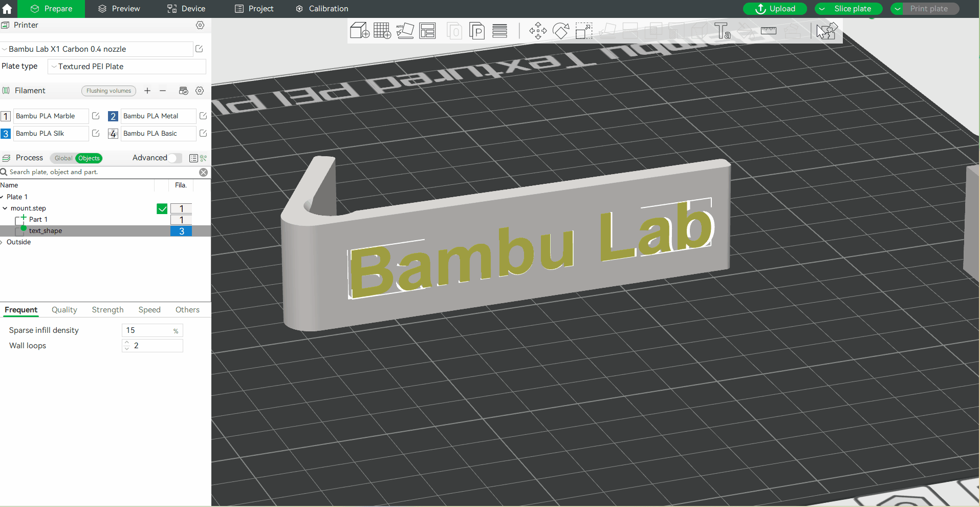Open the Others settings tab
The image size is (980, 507).
tap(187, 310)
